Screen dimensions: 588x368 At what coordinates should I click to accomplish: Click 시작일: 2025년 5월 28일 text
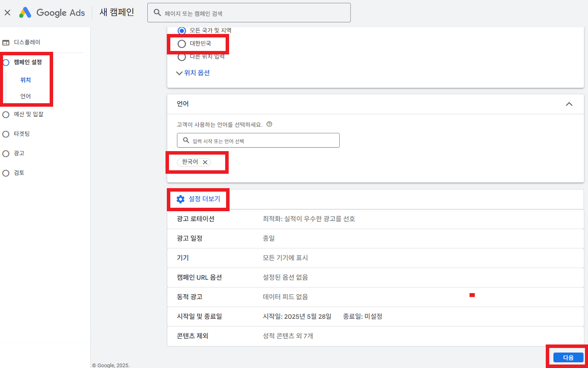tap(297, 317)
